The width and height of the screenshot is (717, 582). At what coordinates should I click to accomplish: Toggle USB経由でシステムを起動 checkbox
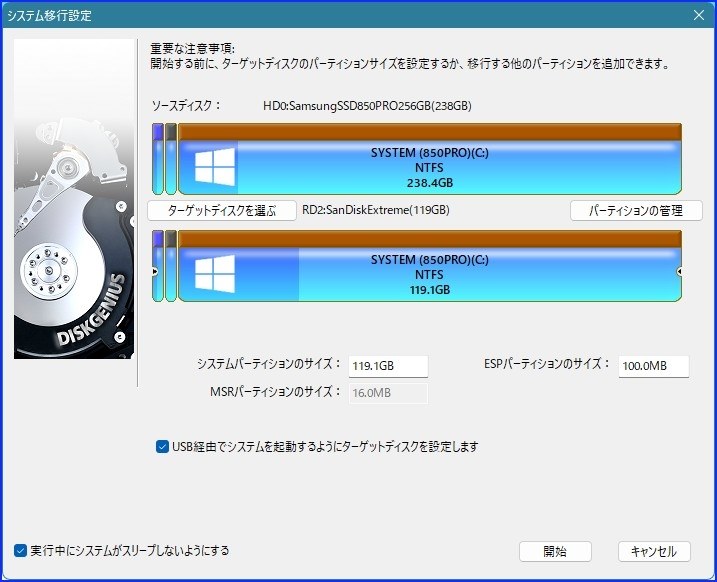[162, 447]
